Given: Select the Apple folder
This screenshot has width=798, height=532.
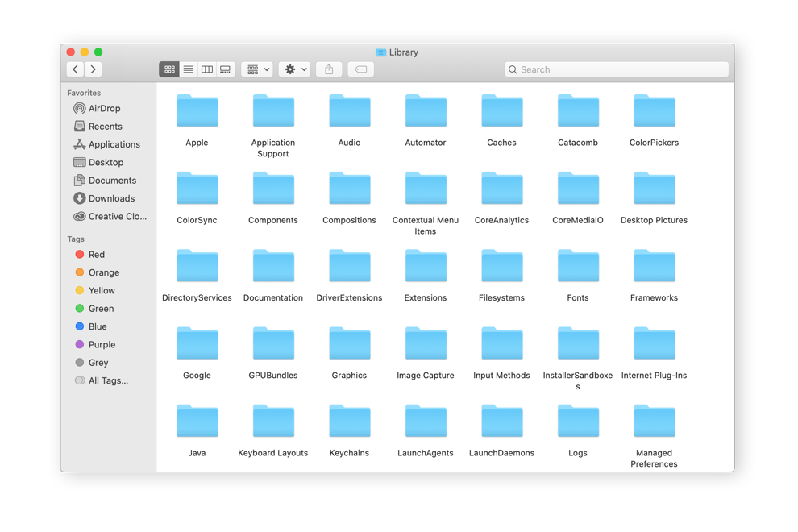Looking at the screenshot, I should (x=197, y=121).
